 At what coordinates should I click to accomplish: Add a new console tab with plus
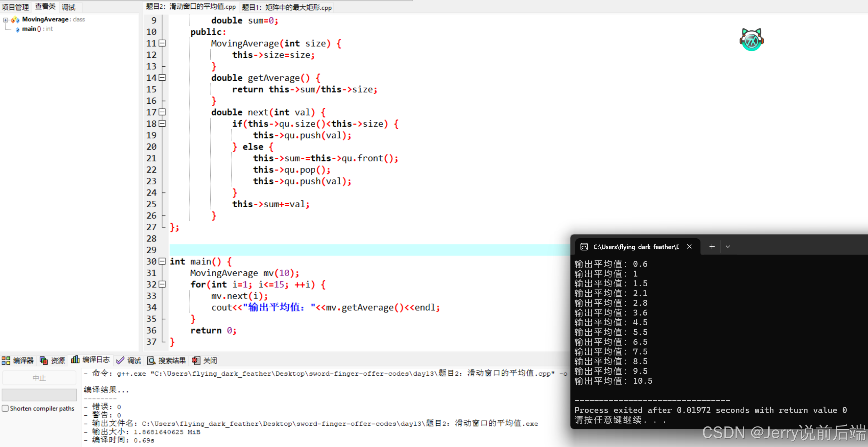coord(712,247)
